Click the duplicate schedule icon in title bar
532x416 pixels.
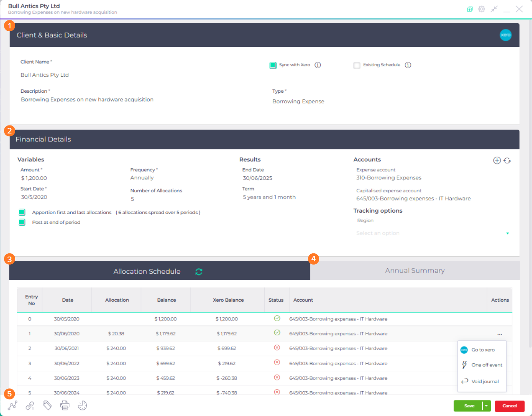470,9
